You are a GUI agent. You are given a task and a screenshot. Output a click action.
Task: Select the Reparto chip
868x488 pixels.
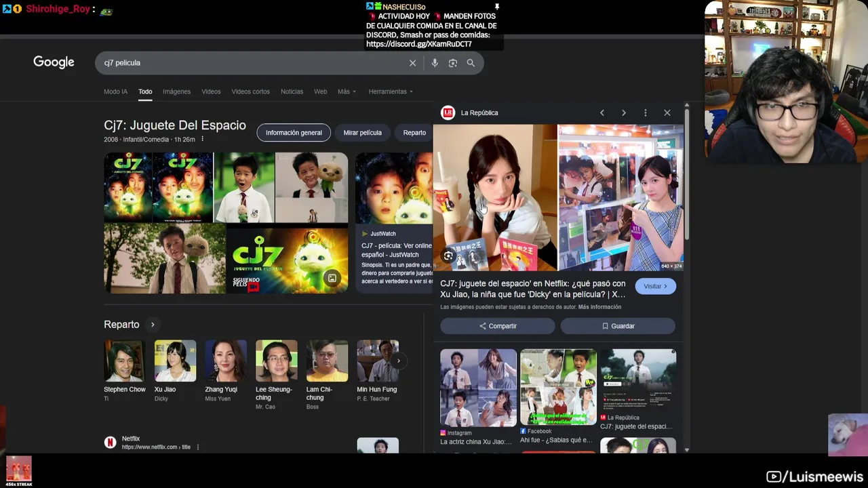click(x=414, y=133)
